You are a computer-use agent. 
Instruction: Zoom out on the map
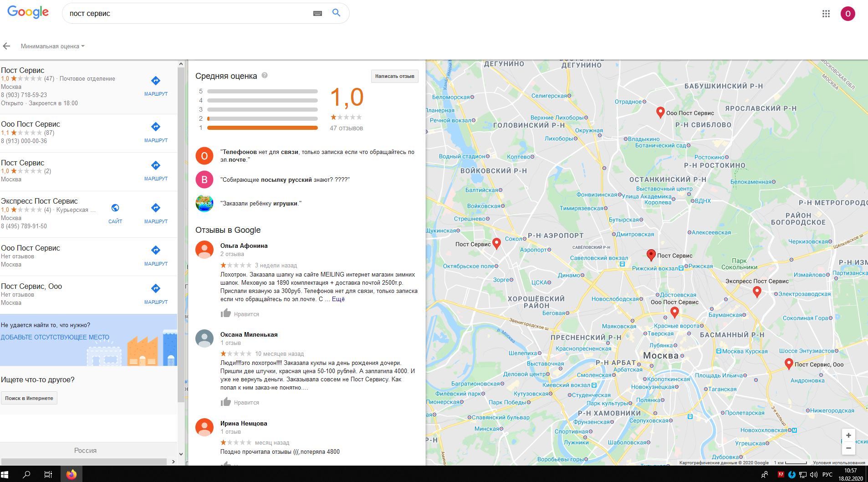coord(848,448)
